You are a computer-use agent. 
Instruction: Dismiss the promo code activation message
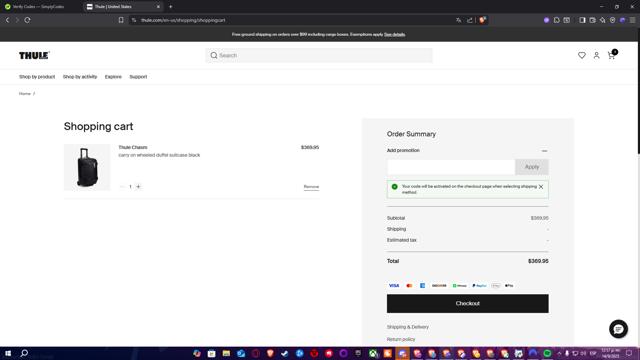(541, 187)
